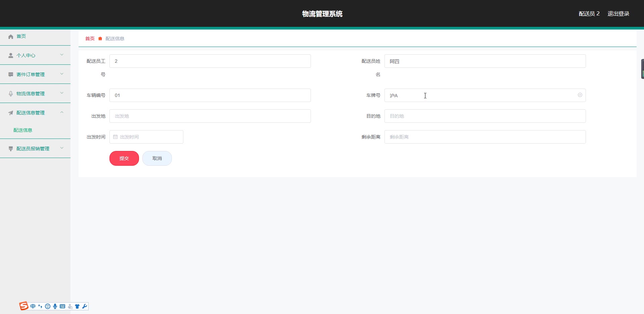
Task: Click the Sogou S logo icon
Action: coord(24,306)
